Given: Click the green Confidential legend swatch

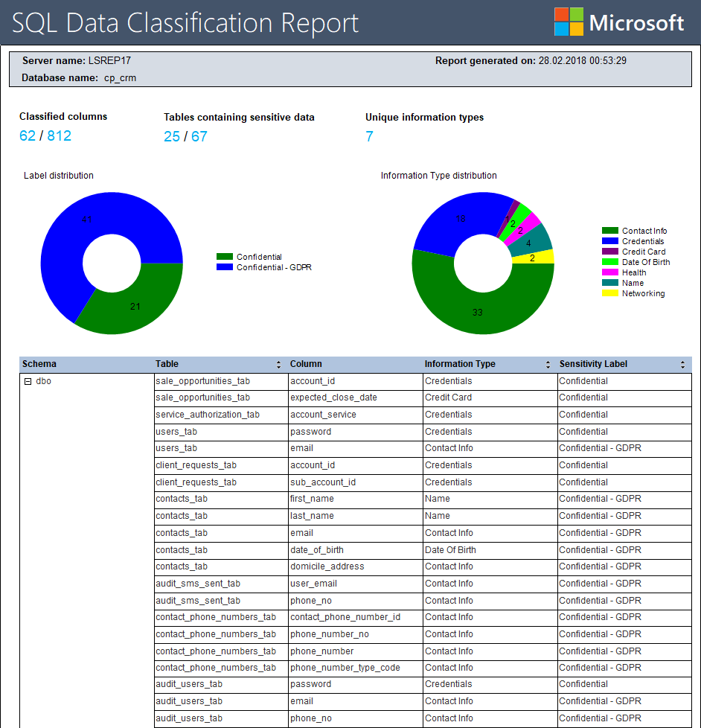Looking at the screenshot, I should point(225,258).
